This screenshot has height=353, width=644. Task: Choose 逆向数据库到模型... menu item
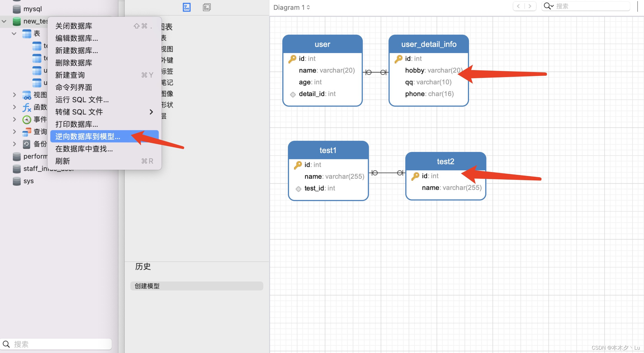[105, 137]
